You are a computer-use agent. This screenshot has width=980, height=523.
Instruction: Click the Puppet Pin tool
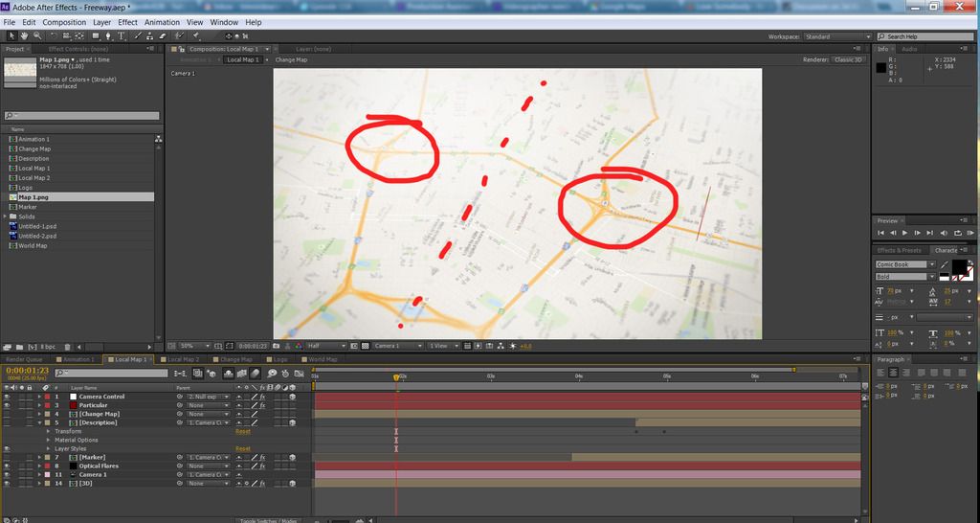click(x=194, y=36)
